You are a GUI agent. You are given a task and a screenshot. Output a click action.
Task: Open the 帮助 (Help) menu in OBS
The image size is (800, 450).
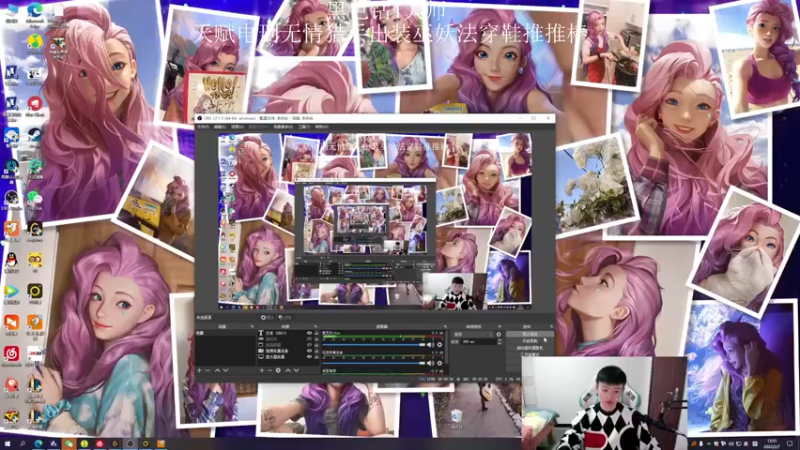321,127
